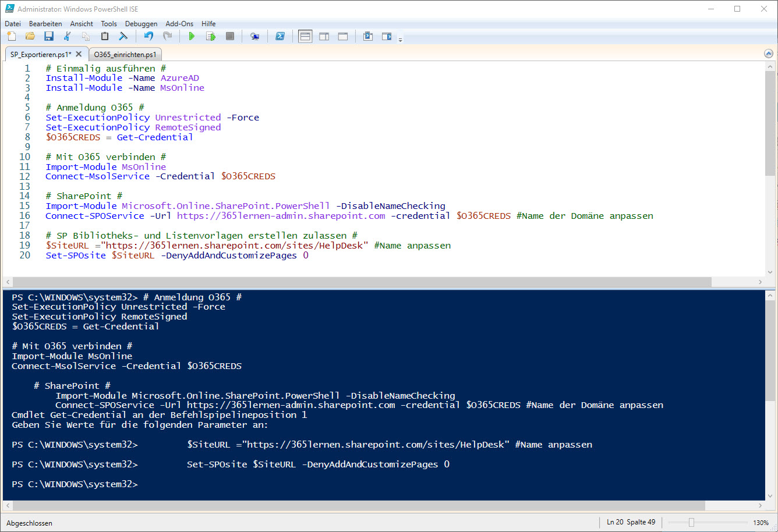Viewport: 778px width, 532px height.
Task: Click 'Geben Sie Werte' console line
Action: tap(140, 425)
